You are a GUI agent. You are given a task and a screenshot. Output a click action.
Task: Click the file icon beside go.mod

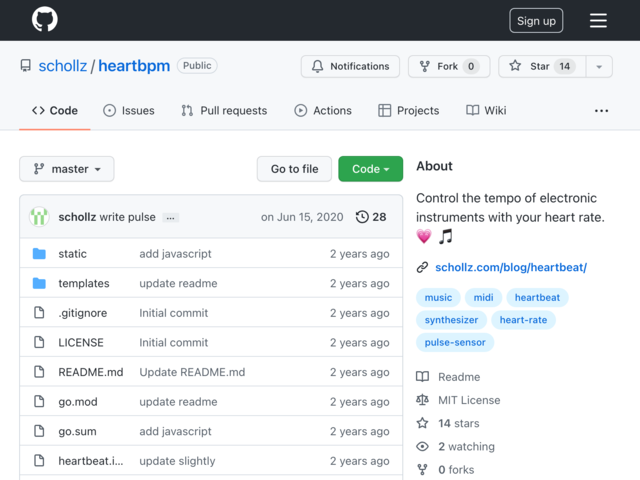coord(39,401)
